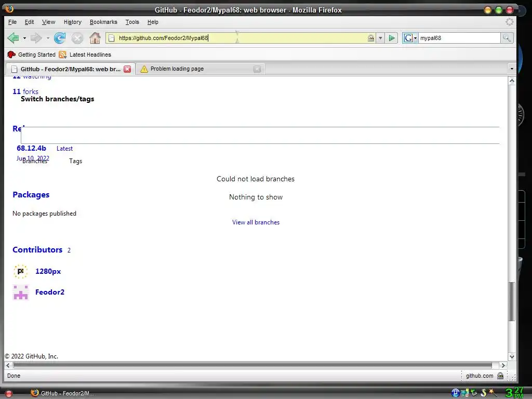Focus the search field containing mypal68
The width and height of the screenshot is (532, 399).
459,38
